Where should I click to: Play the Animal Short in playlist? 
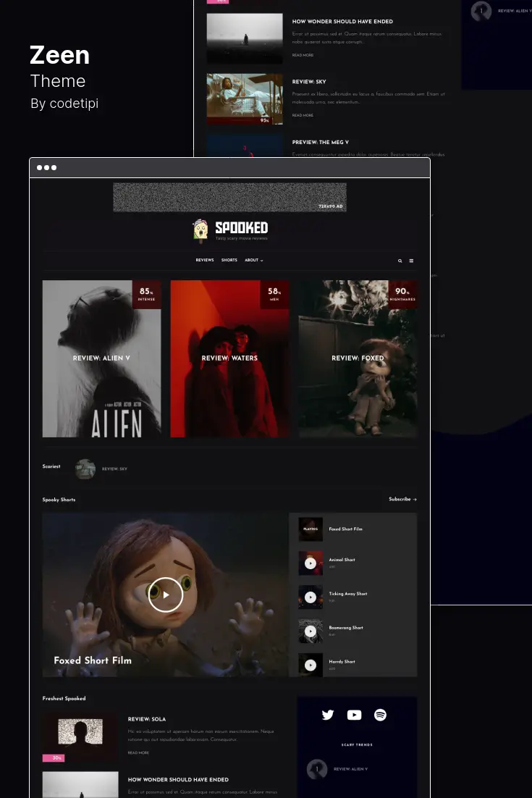coord(311,563)
